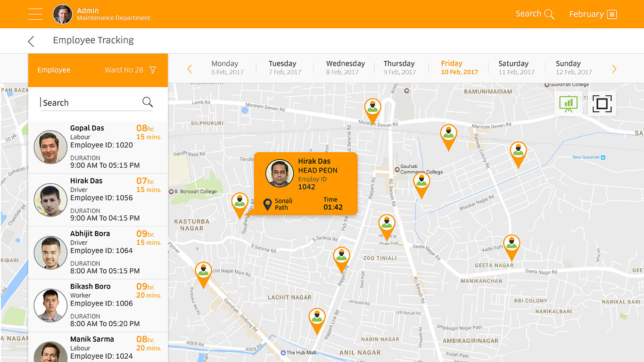The height and width of the screenshot is (362, 644).
Task: Open the Ward No 28 selector
Action: [x=124, y=70]
